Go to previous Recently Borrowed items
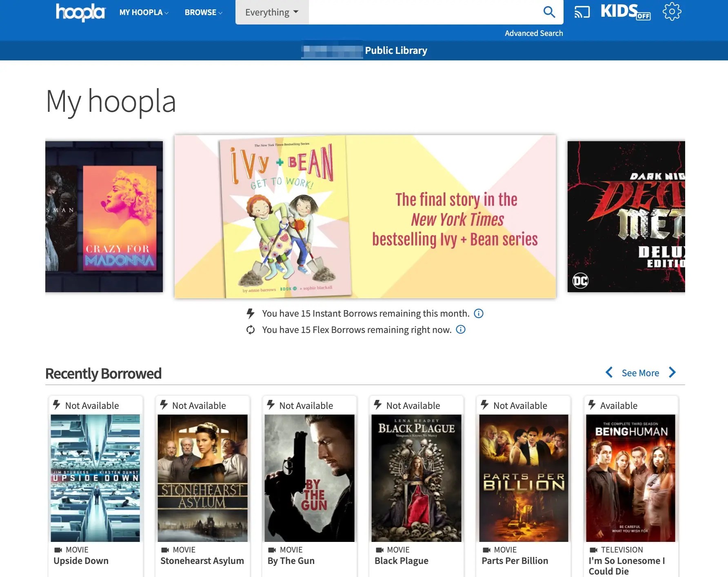The height and width of the screenshot is (577, 728). [x=609, y=373]
